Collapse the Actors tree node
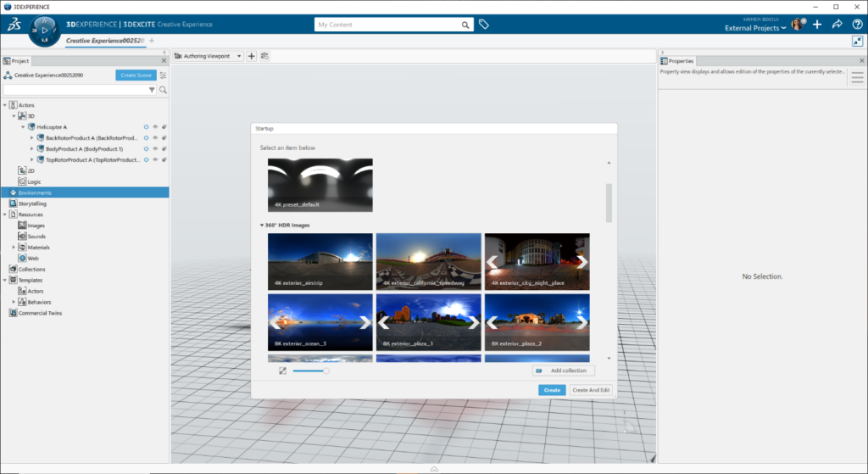 5,104
